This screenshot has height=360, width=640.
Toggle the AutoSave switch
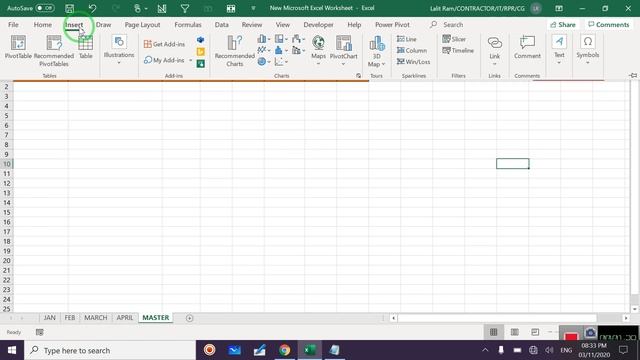44,8
